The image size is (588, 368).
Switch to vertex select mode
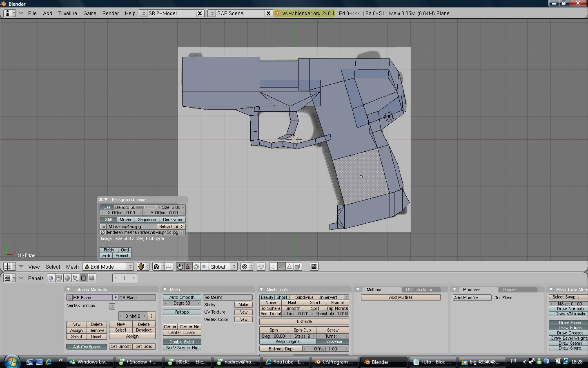click(273, 267)
